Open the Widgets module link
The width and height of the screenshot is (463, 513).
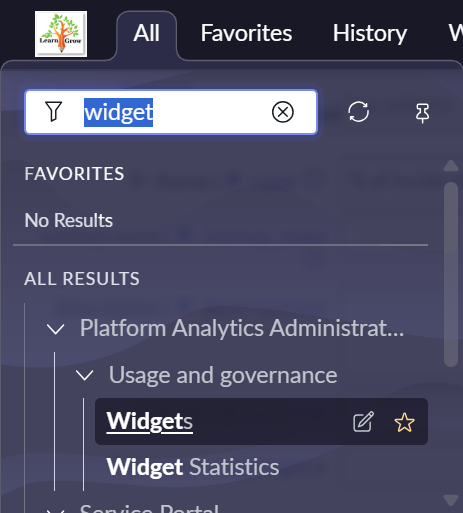point(149,421)
